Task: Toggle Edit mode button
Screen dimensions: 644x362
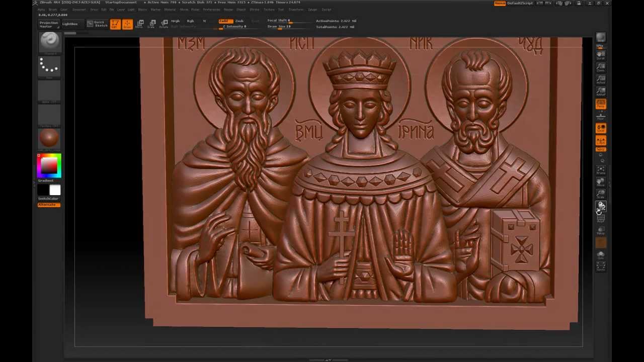Action: pyautogui.click(x=115, y=24)
